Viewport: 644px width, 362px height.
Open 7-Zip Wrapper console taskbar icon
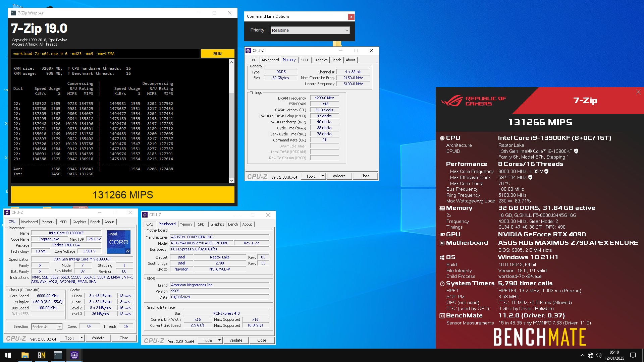pyautogui.click(x=58, y=355)
